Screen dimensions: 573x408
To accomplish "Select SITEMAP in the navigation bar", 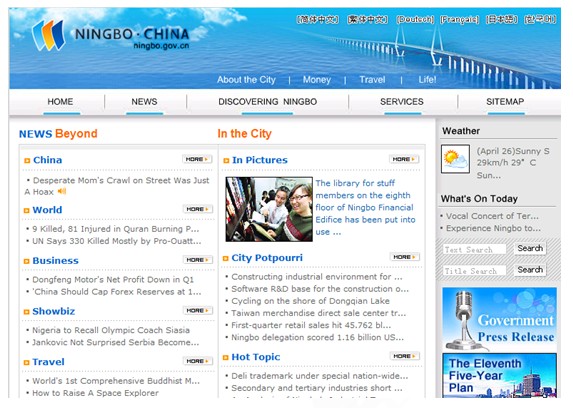I will coord(505,102).
